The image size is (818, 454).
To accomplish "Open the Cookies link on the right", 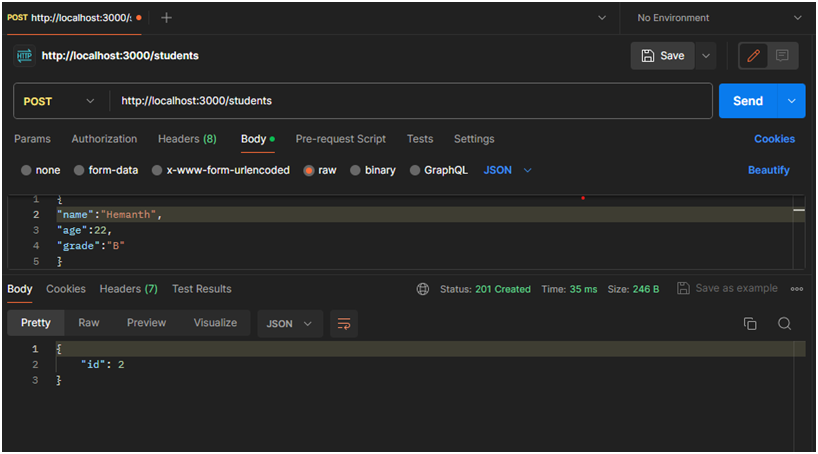I will [774, 139].
